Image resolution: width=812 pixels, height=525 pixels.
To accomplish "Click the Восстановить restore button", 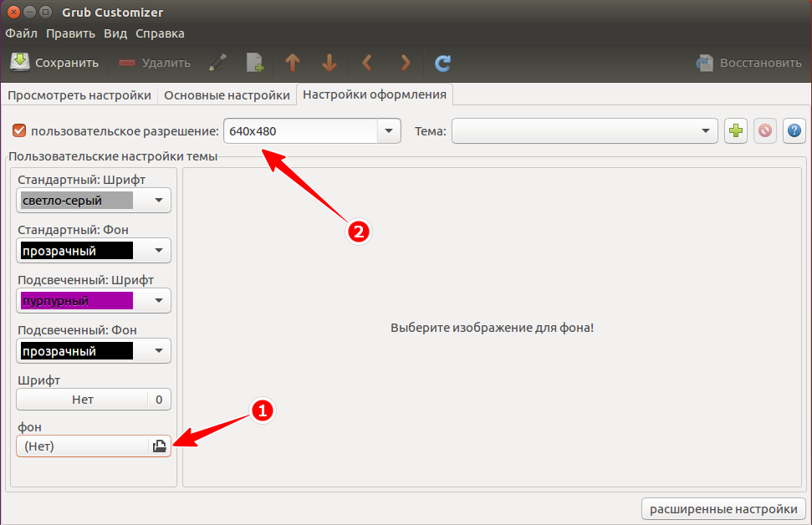I will (748, 63).
